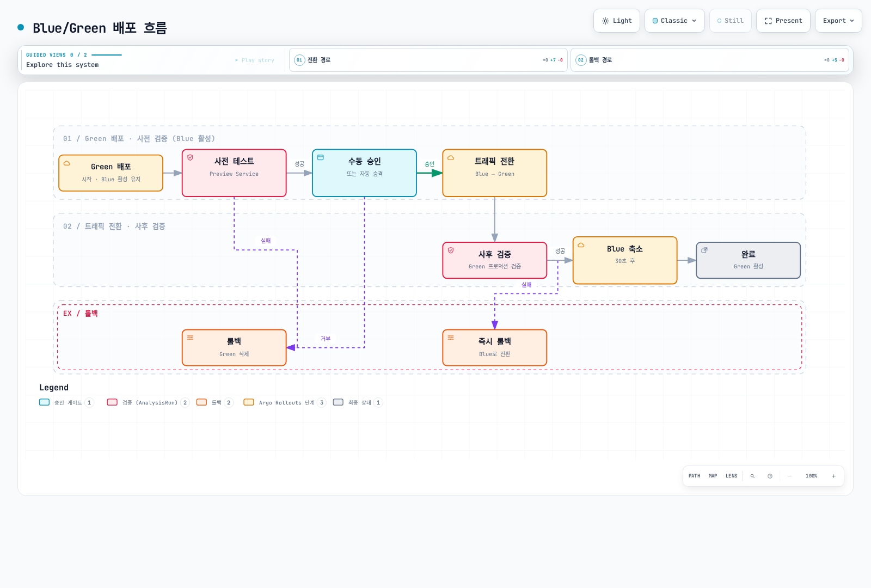The width and height of the screenshot is (871, 588).
Task: Toggle the PATH view mode
Action: pos(694,476)
